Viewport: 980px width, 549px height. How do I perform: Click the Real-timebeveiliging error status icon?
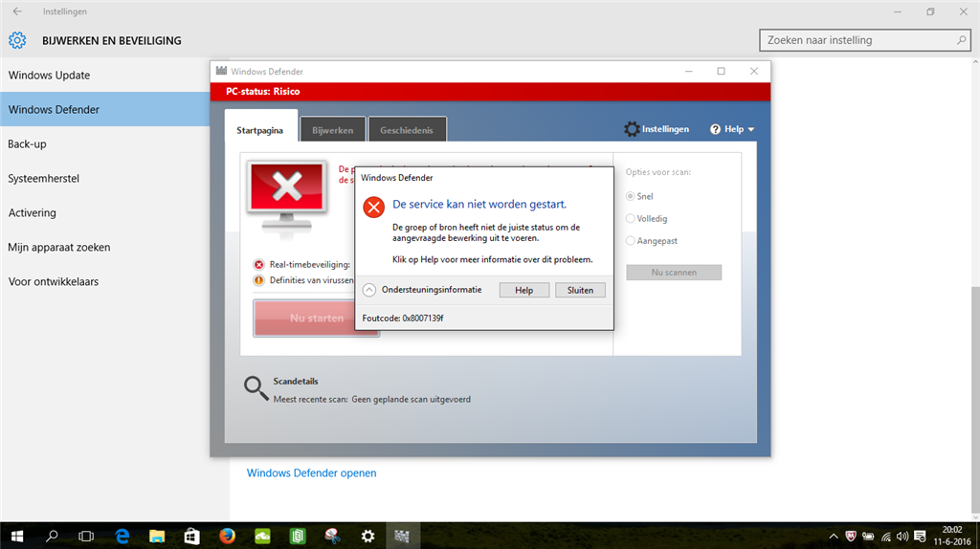pos(258,265)
